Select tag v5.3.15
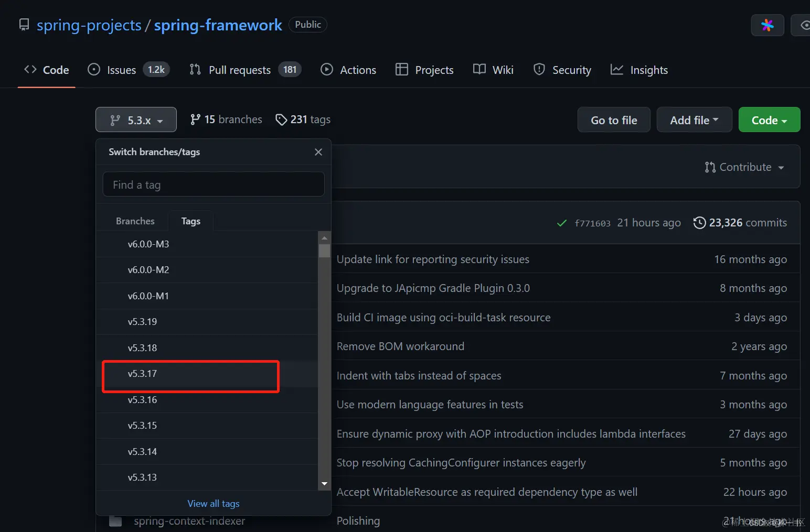This screenshot has width=810, height=532. point(207,426)
